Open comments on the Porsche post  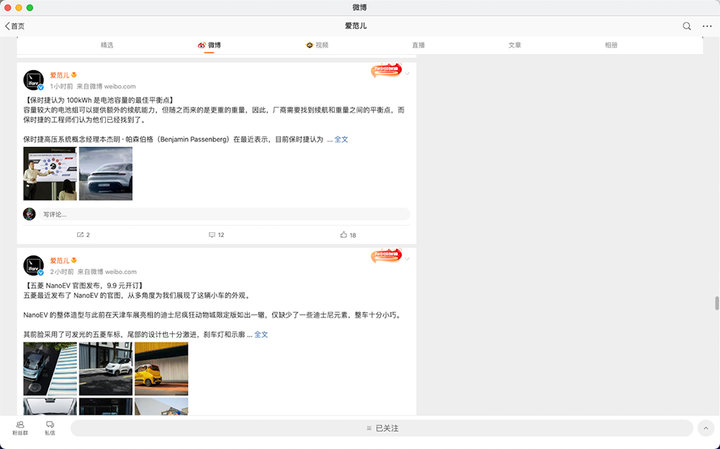pos(216,235)
